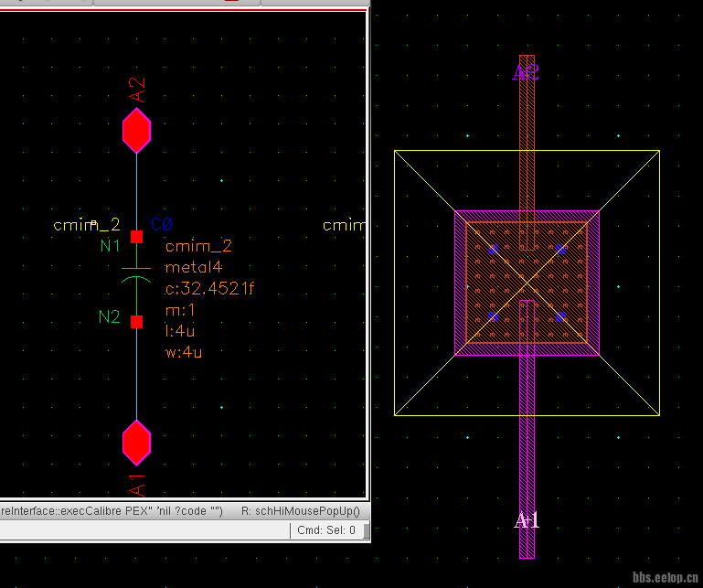Click the orange 'cmim_2' cell name text

[x=198, y=246]
